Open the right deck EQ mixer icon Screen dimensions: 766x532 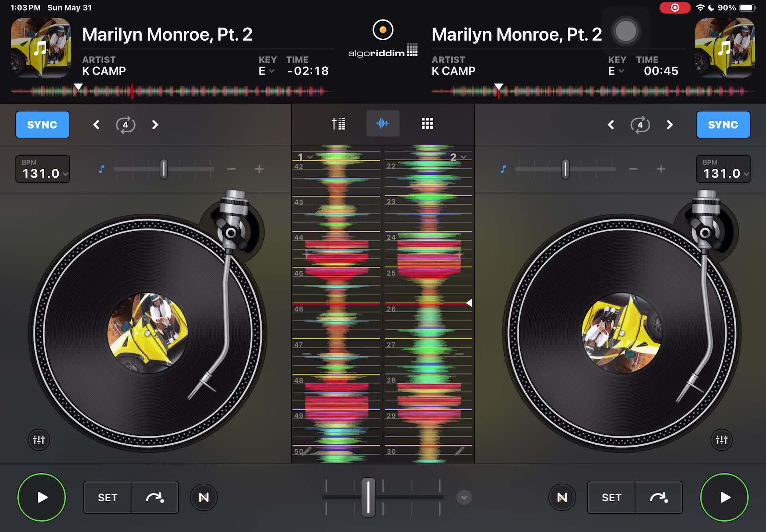click(721, 440)
